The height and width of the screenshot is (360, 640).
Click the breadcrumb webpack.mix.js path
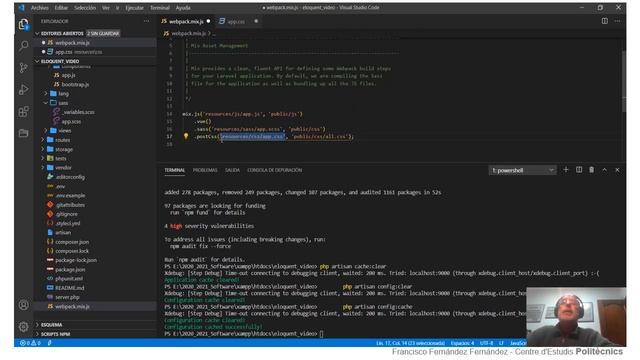click(188, 33)
